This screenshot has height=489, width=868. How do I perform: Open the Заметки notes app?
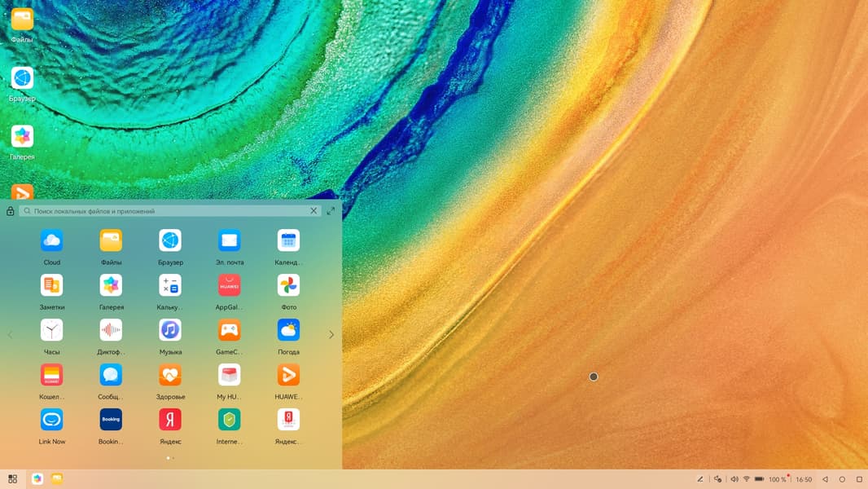[x=51, y=286]
